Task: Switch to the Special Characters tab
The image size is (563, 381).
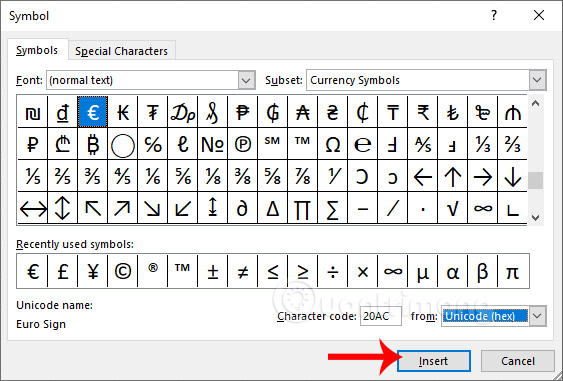Action: pyautogui.click(x=122, y=51)
